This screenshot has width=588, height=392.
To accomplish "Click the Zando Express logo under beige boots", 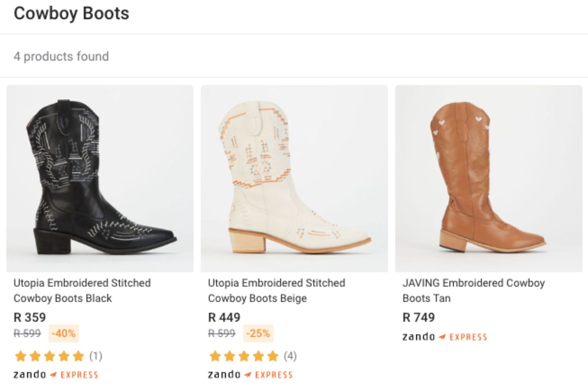I will (x=250, y=375).
